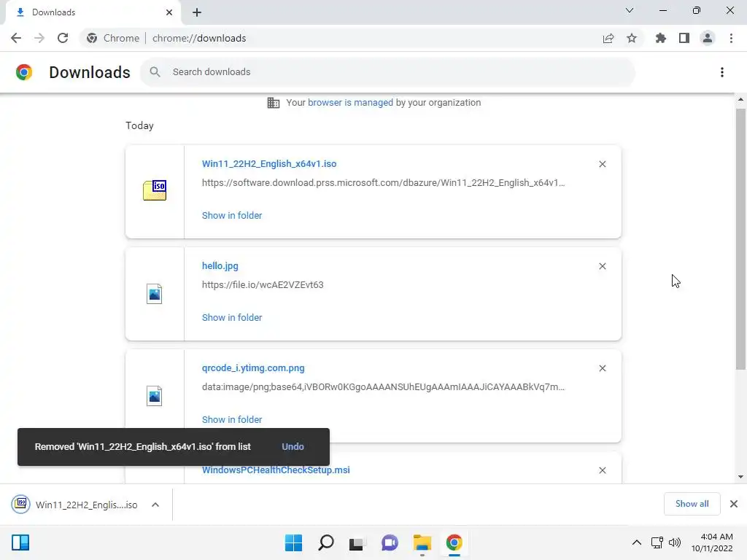This screenshot has width=747, height=560.
Task: Reload the downloads page
Action: pos(63,38)
